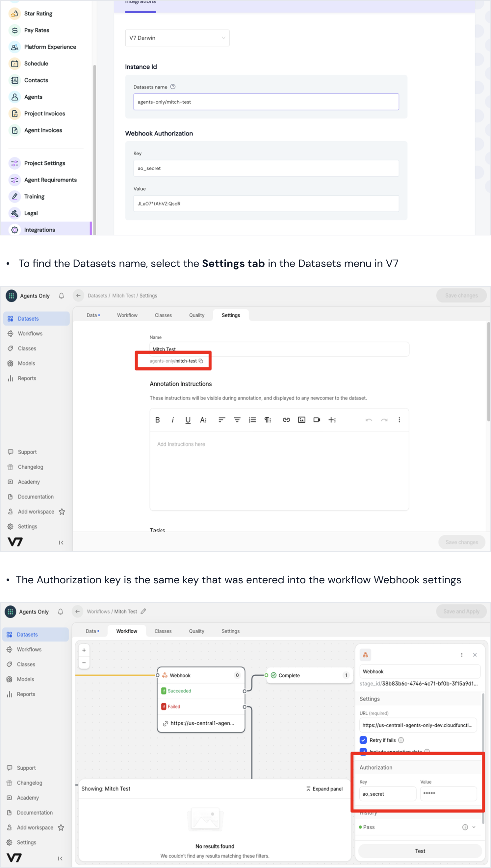Open Pay Rates in the project sidebar
The height and width of the screenshot is (868, 491).
click(x=37, y=30)
